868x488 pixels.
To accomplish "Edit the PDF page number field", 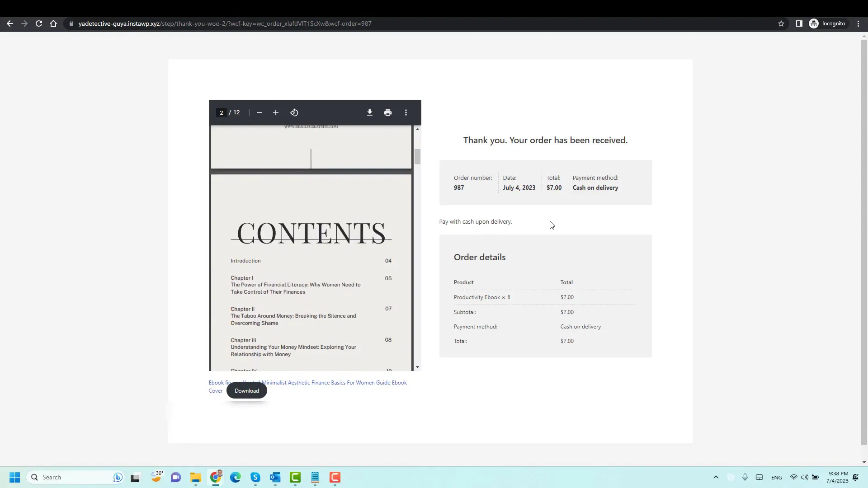I will 222,113.
